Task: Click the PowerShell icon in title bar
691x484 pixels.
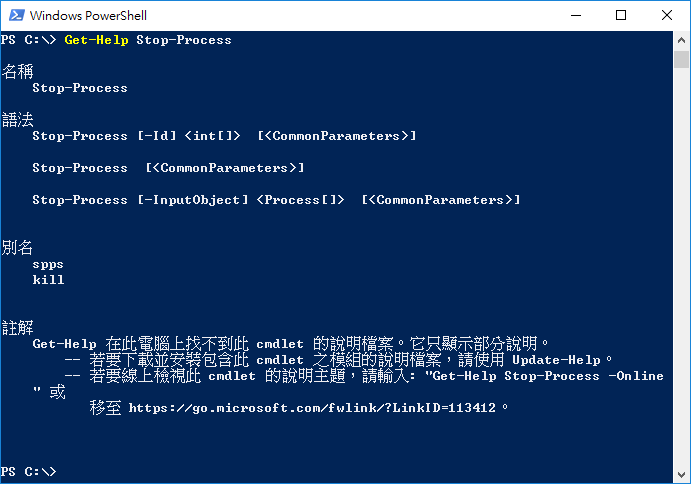Action: (17, 15)
